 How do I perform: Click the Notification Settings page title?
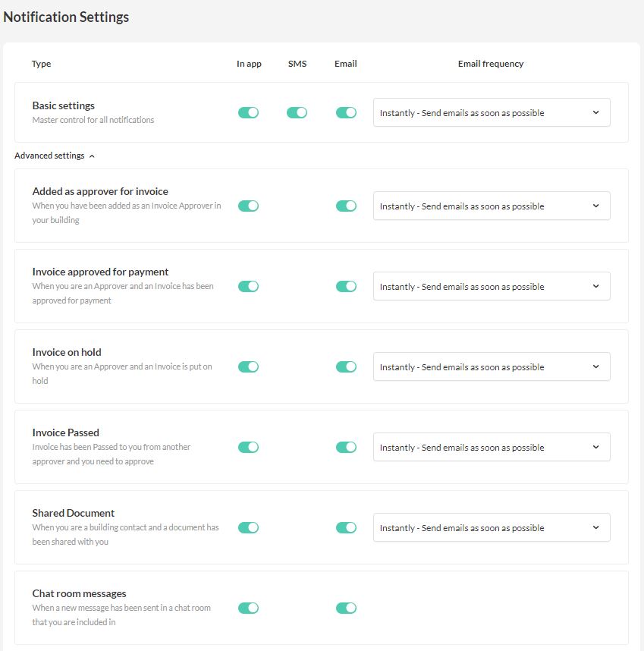click(x=66, y=17)
